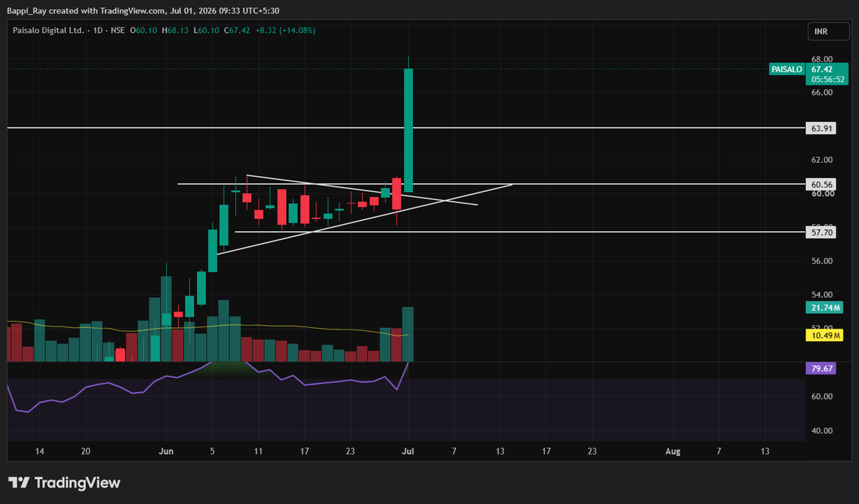The width and height of the screenshot is (859, 504).
Task: Click the countdown timer 05:56:52
Action: pyautogui.click(x=826, y=79)
